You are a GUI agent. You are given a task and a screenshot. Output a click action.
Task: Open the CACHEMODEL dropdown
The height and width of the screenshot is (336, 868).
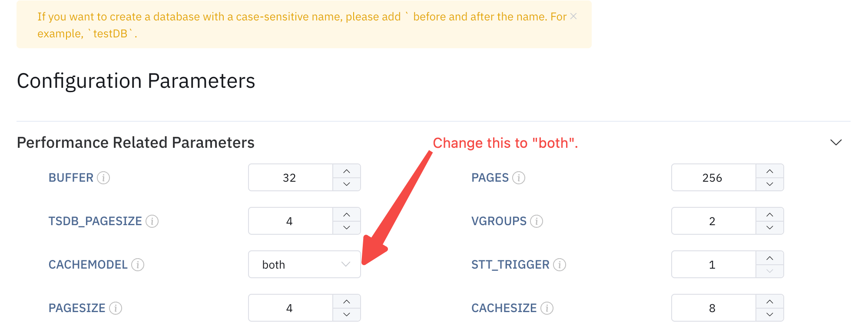[x=304, y=264]
